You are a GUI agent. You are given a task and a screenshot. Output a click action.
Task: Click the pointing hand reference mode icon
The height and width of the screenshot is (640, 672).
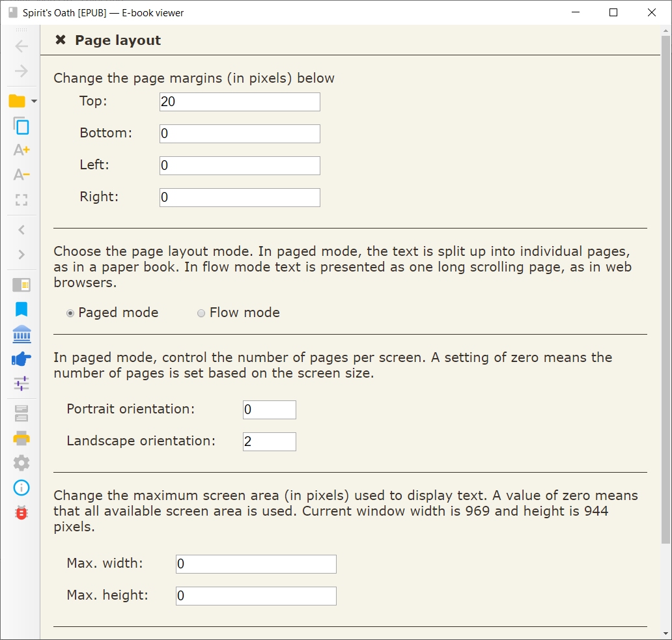21,359
